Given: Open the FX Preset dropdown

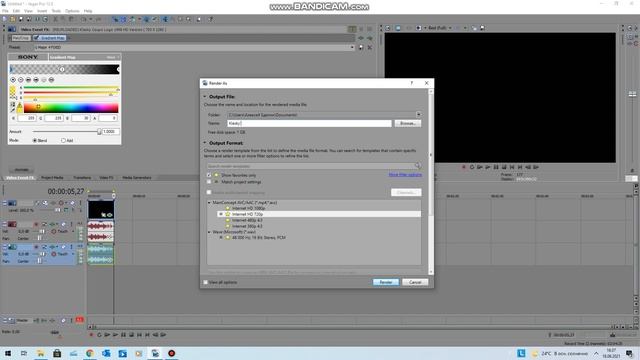Looking at the screenshot, I should (x=352, y=47).
